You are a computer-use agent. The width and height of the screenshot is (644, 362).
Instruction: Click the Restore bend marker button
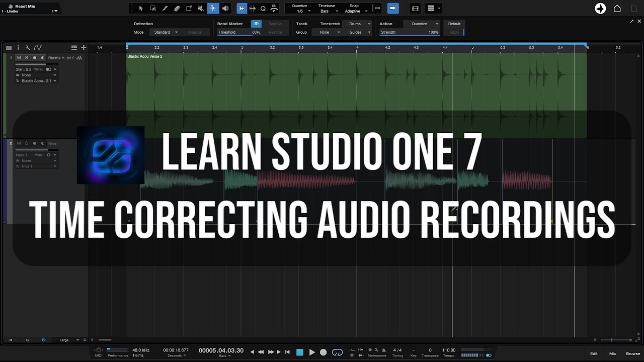(275, 32)
